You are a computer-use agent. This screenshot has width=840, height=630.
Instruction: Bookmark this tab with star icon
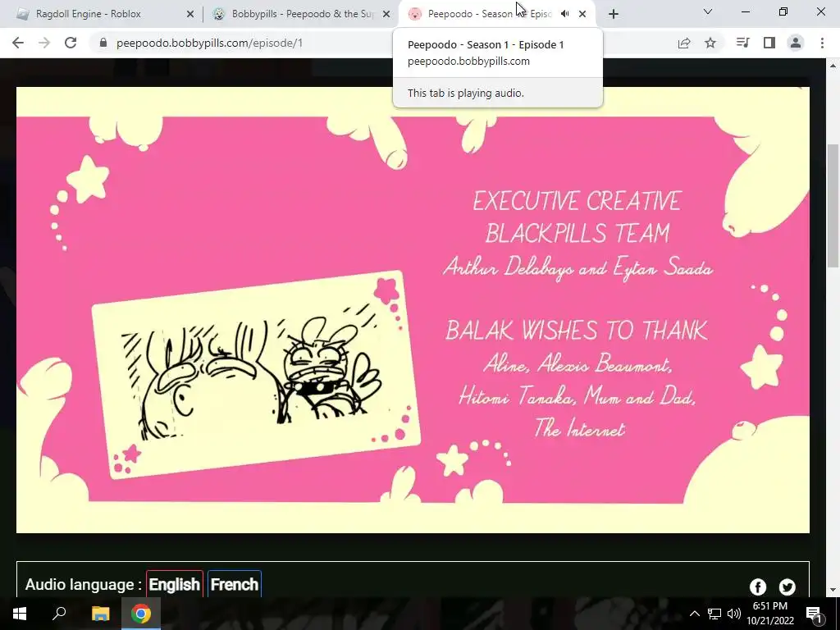point(710,43)
